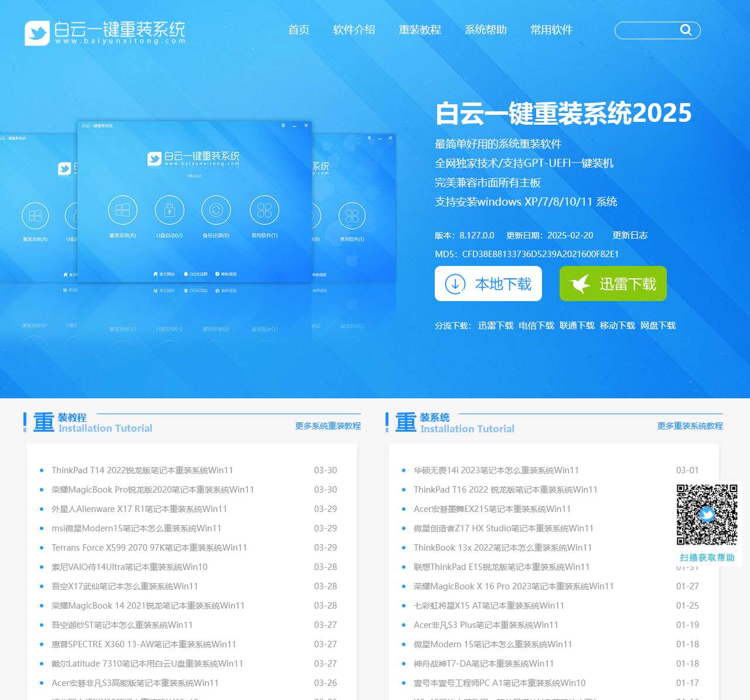The width and height of the screenshot is (750, 700).
Task: Click the 迅雷下载 mirror link
Action: 496,326
